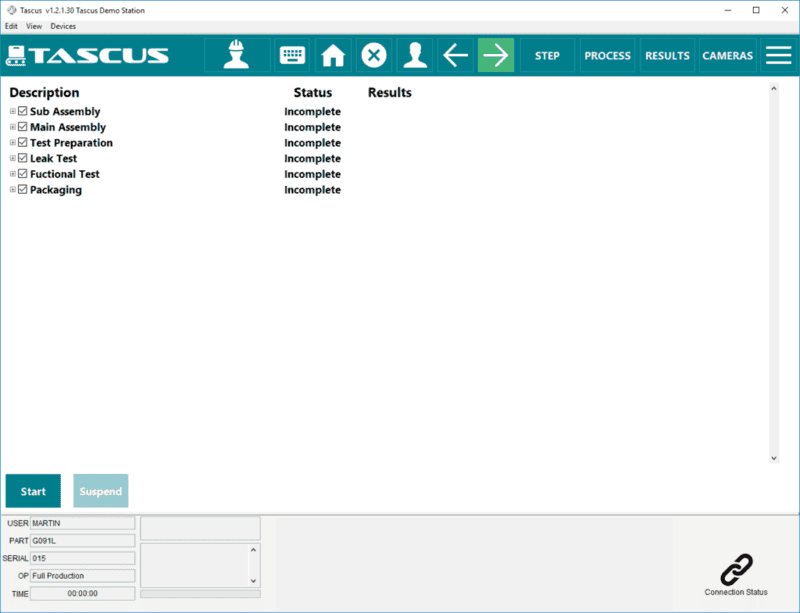800x613 pixels.
Task: Click the Connection Status chain icon
Action: tap(736, 570)
